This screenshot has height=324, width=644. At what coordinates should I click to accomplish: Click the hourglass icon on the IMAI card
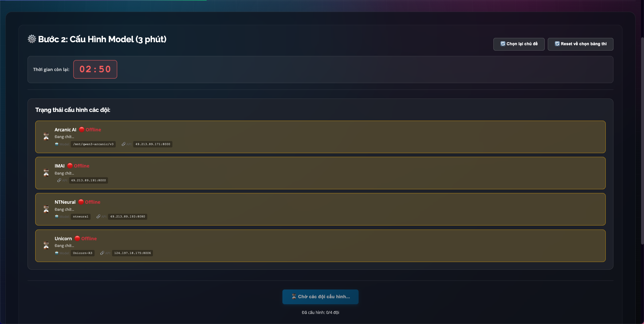pos(47,173)
